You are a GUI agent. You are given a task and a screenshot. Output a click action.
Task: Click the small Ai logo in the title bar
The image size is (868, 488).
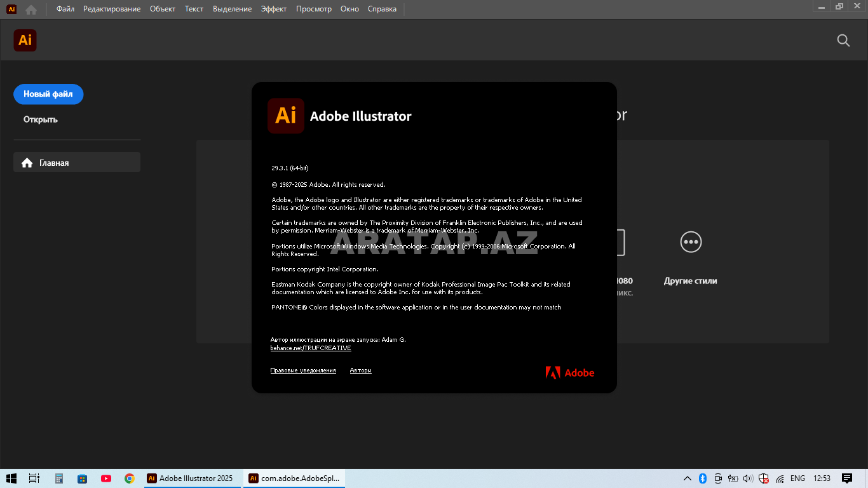(11, 9)
